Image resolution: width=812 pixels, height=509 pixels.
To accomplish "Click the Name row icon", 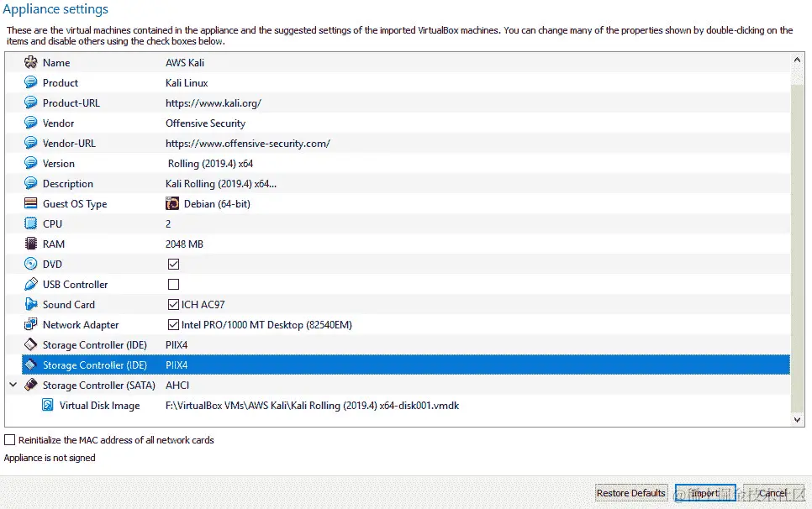I will [x=30, y=63].
